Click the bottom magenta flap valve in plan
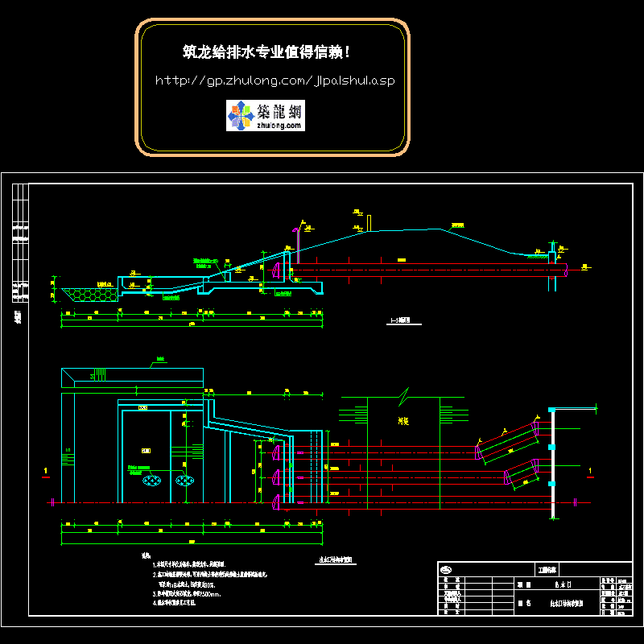 pyautogui.click(x=278, y=502)
